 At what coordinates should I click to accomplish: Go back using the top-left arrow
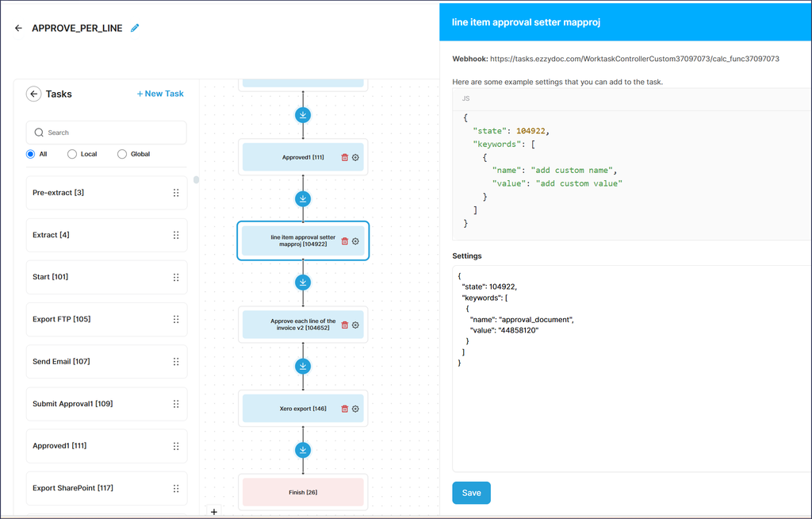point(19,28)
